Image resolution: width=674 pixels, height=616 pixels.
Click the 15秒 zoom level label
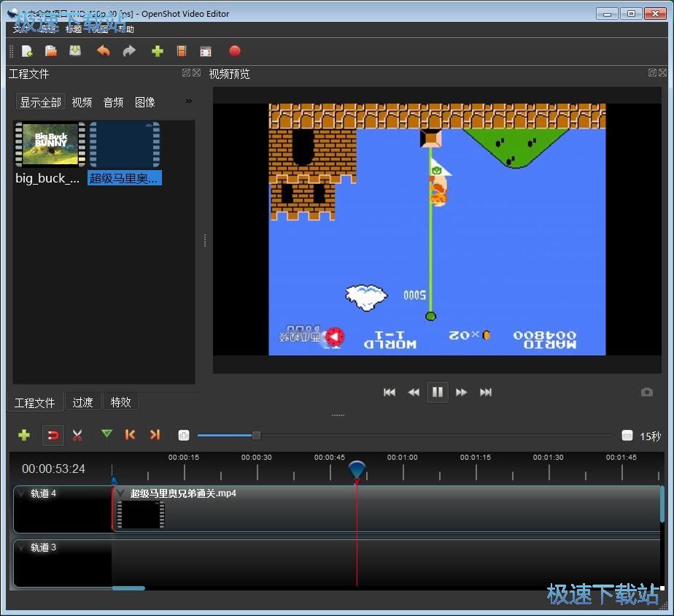click(650, 436)
